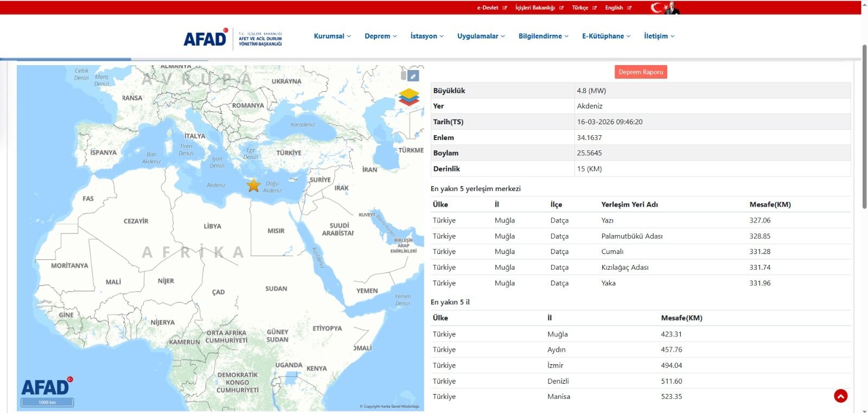This screenshot has width=868, height=413.
Task: Click the Turkish flag Atatürk emblem
Action: [665, 8]
